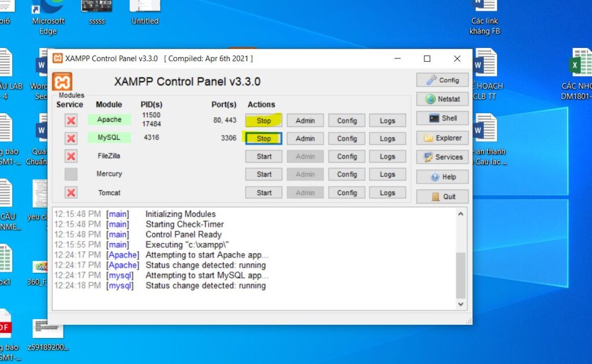Screen dimensions: 592x364
Task: Stop the MySQL module
Action: click(264, 139)
